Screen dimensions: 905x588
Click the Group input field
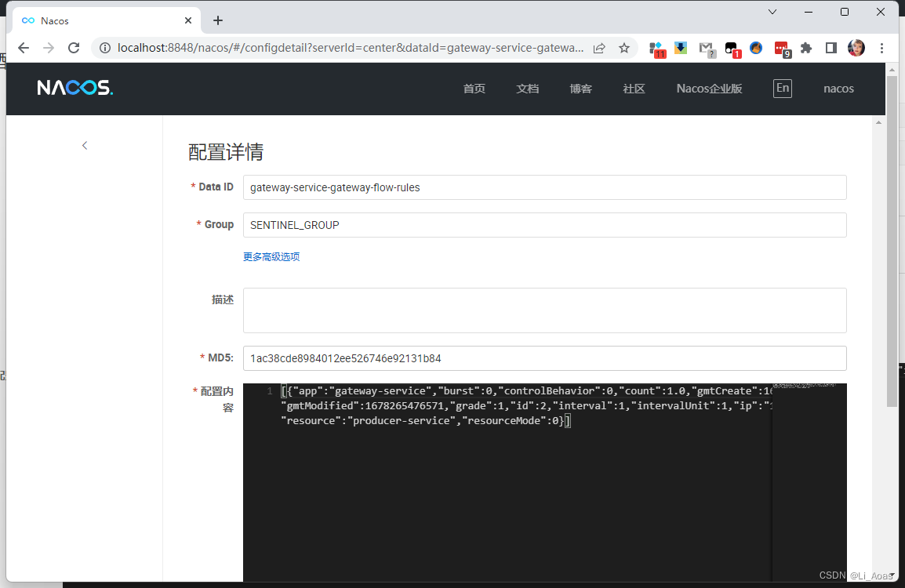tap(544, 225)
